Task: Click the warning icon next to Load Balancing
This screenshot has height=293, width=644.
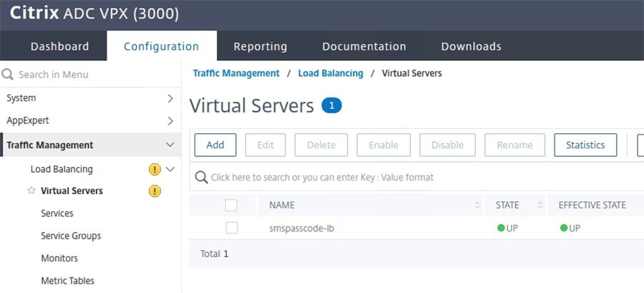Action: tap(155, 169)
